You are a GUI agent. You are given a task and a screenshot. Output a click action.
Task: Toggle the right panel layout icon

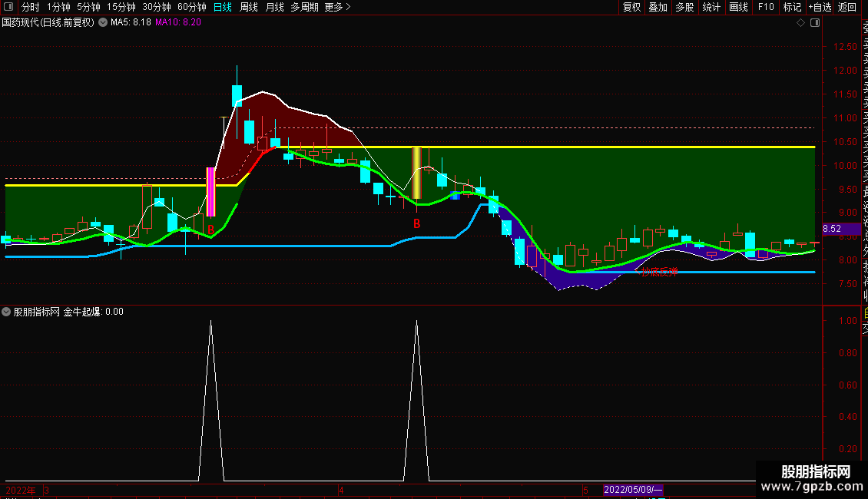click(x=815, y=23)
